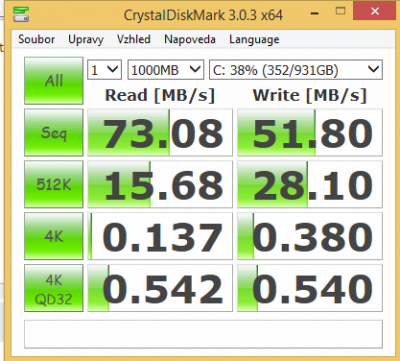Click the 4K QD32 read result 0.542
Viewport: 400px width, 361px height.
pos(160,288)
